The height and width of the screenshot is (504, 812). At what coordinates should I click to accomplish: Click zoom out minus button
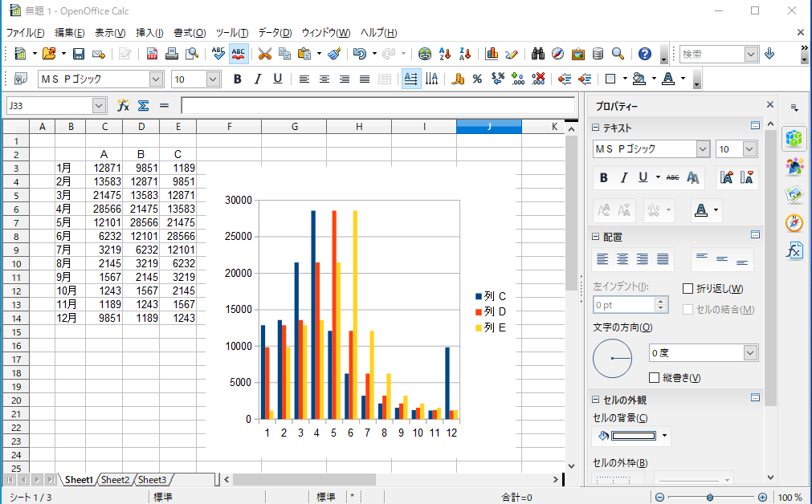pyautogui.click(x=659, y=498)
